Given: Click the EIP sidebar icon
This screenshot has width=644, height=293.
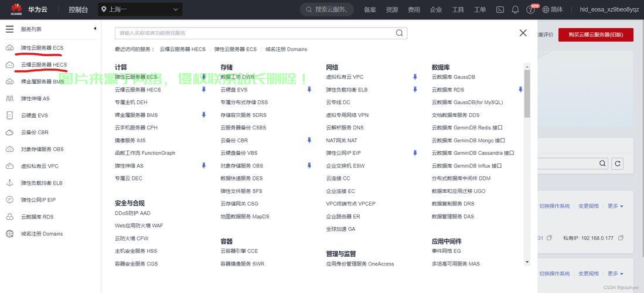Looking at the screenshot, I should pos(9,200).
